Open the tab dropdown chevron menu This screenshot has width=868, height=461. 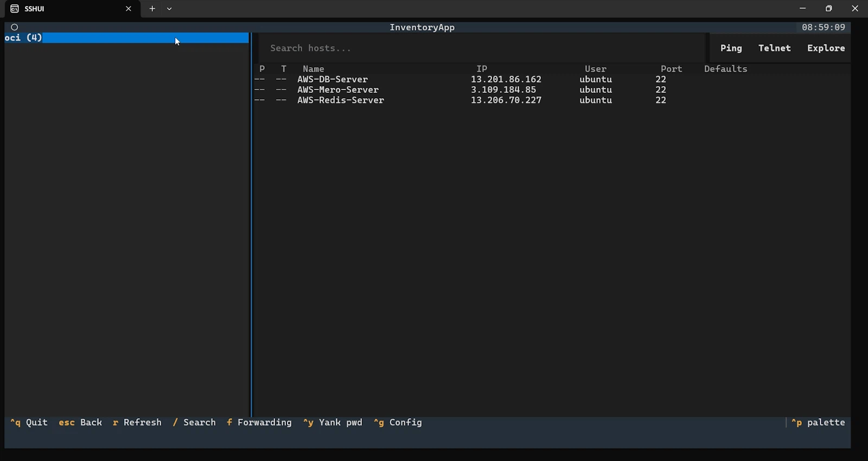tap(170, 9)
